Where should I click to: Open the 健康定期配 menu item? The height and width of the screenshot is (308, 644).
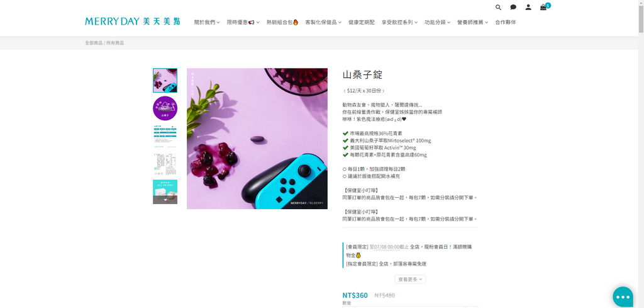click(361, 22)
